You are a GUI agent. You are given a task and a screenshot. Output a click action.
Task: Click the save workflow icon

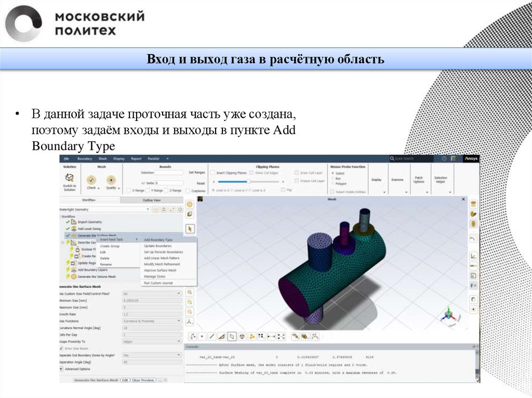pyautogui.click(x=164, y=210)
